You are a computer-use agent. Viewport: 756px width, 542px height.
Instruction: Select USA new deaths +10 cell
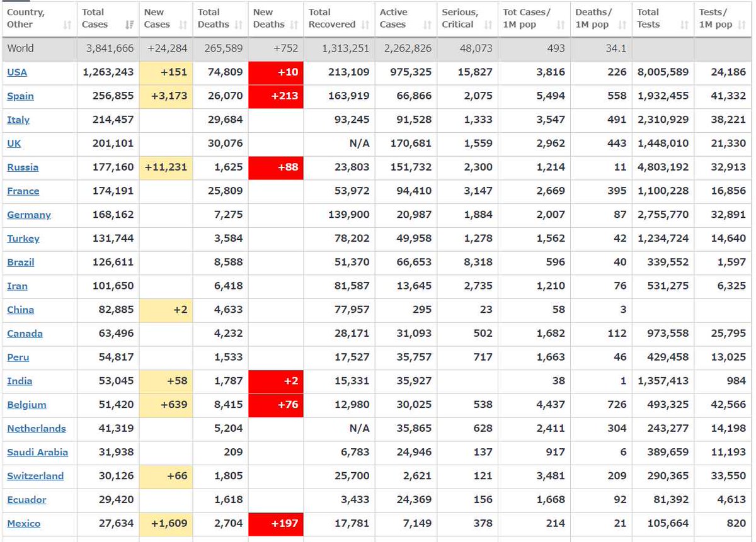[276, 72]
